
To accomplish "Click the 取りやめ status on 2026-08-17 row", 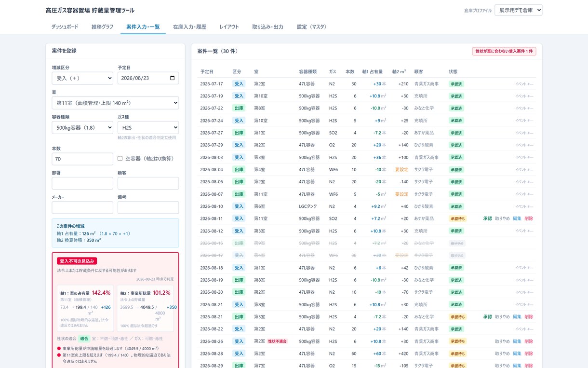I will point(457,256).
